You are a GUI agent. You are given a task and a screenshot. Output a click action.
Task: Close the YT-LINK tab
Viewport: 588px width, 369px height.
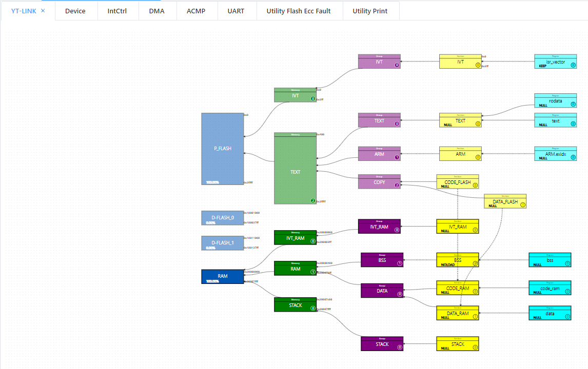click(43, 10)
